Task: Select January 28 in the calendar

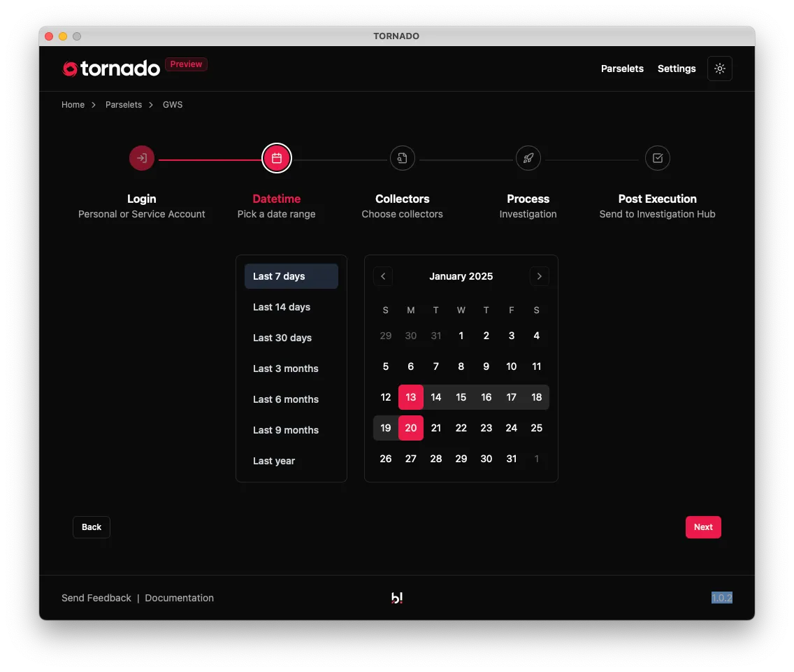Action: [436, 459]
